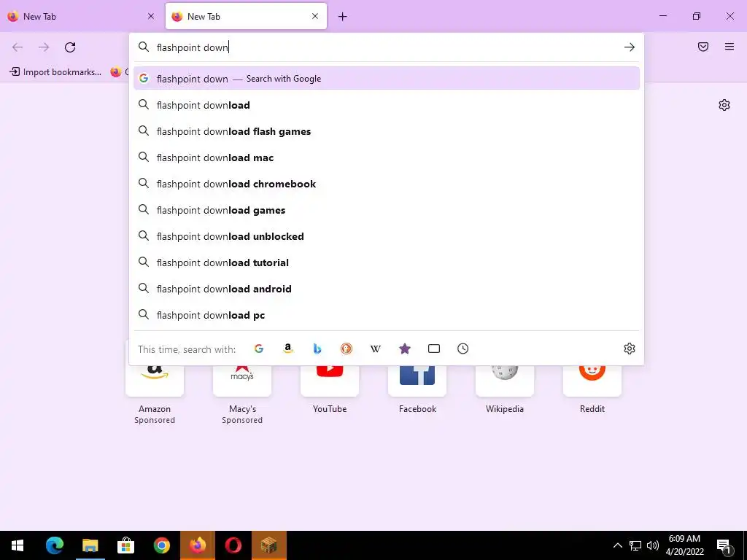Click the Go arrow in address bar
The width and height of the screenshot is (747, 560).
(x=630, y=47)
